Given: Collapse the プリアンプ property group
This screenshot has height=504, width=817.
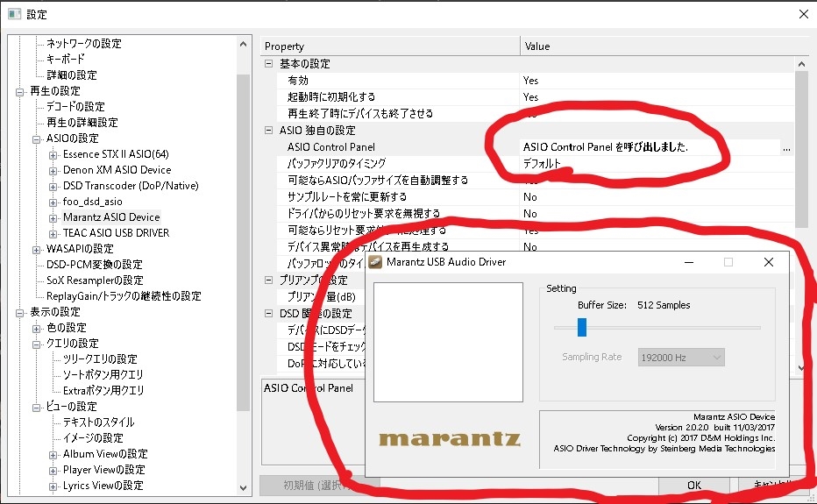Looking at the screenshot, I should point(269,280).
